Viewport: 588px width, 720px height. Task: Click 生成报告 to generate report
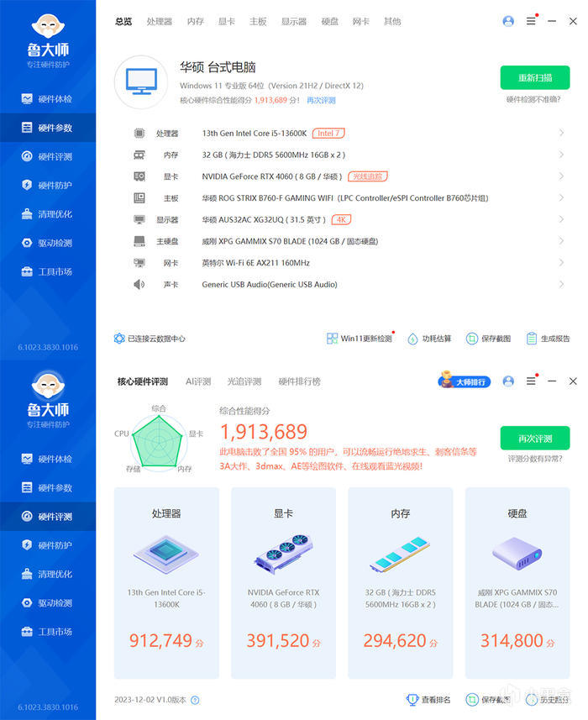[548, 339]
